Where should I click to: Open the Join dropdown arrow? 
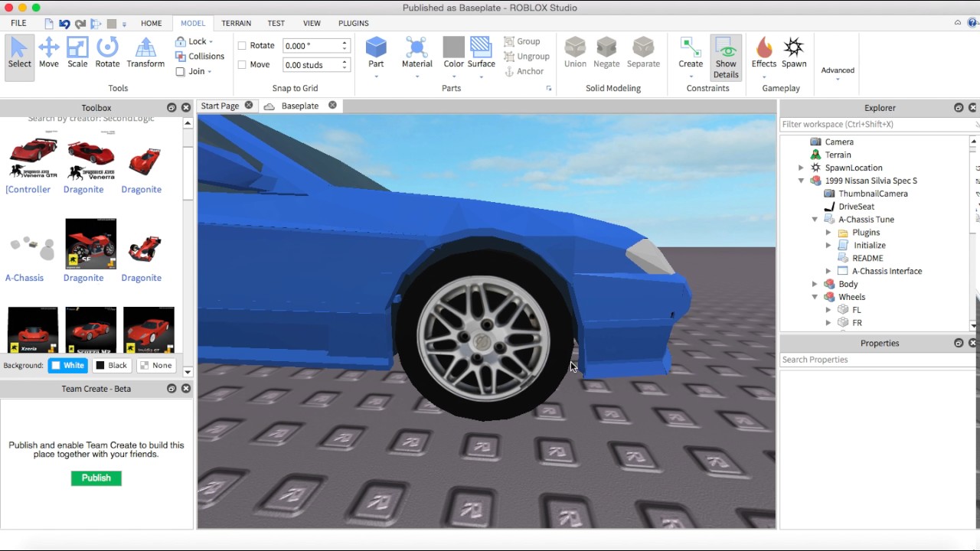tap(210, 72)
